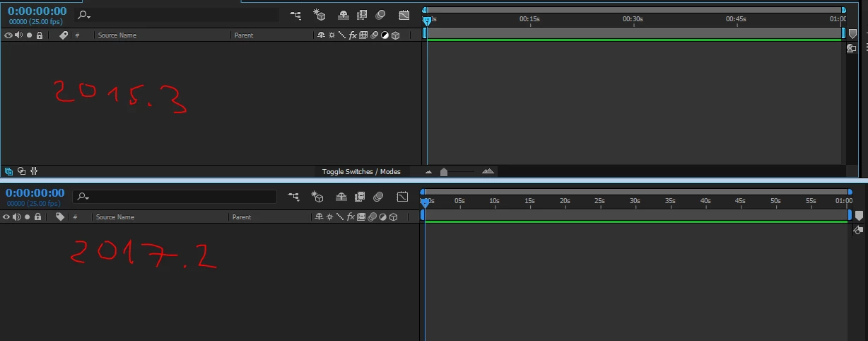Click the Solo column dot in 2015.3 panel
The width and height of the screenshot is (868, 341).
click(29, 35)
